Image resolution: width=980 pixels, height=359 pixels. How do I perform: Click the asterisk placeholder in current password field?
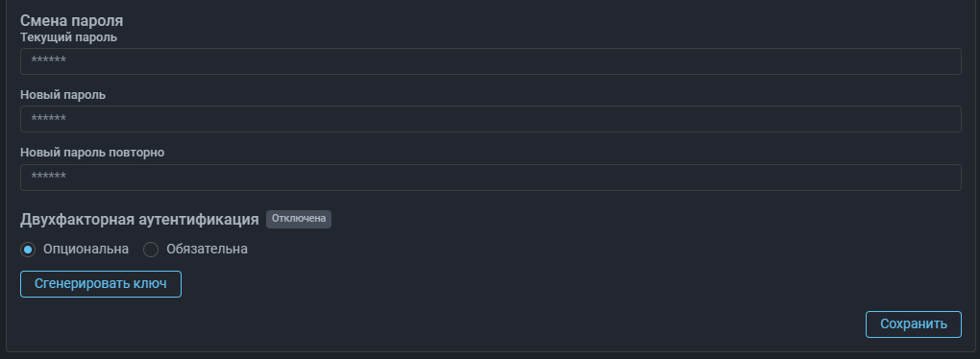(x=49, y=60)
